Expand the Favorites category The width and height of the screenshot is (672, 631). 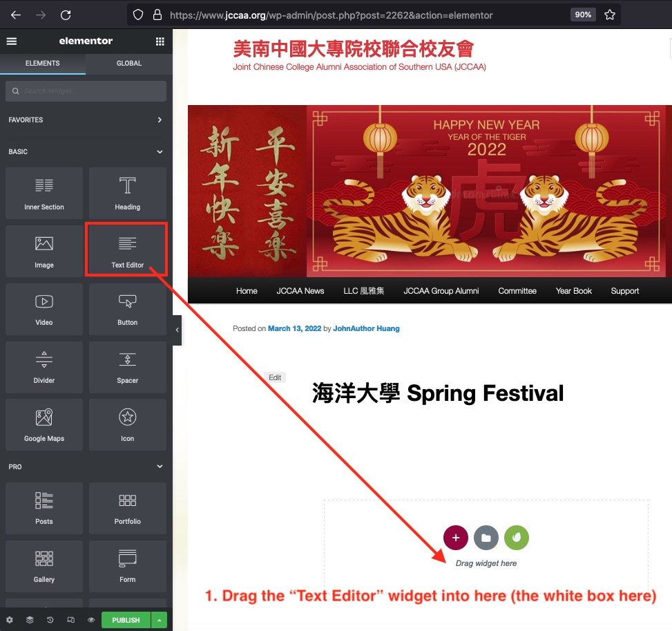coord(86,120)
